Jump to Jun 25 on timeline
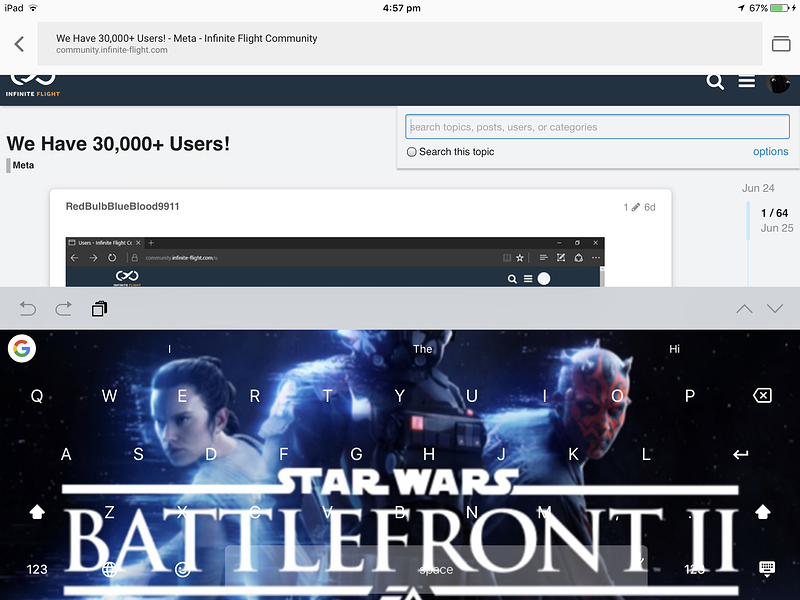The height and width of the screenshot is (600, 800). [777, 228]
